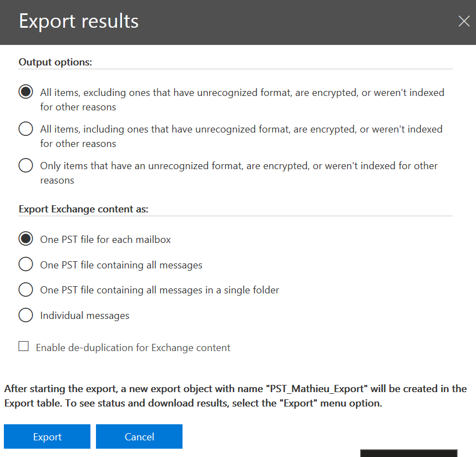Select the Individual messages radio button
Screen dimensions: 476x457
click(x=26, y=315)
